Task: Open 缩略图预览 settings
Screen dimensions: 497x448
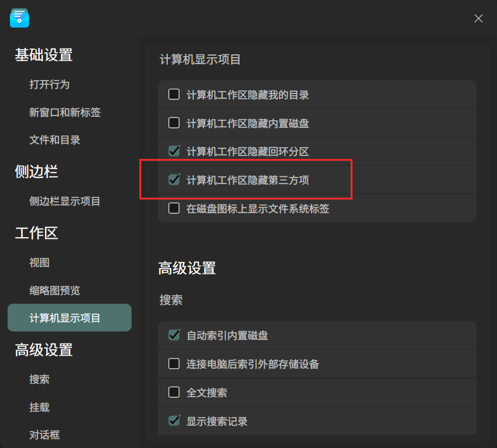Action: click(x=55, y=290)
